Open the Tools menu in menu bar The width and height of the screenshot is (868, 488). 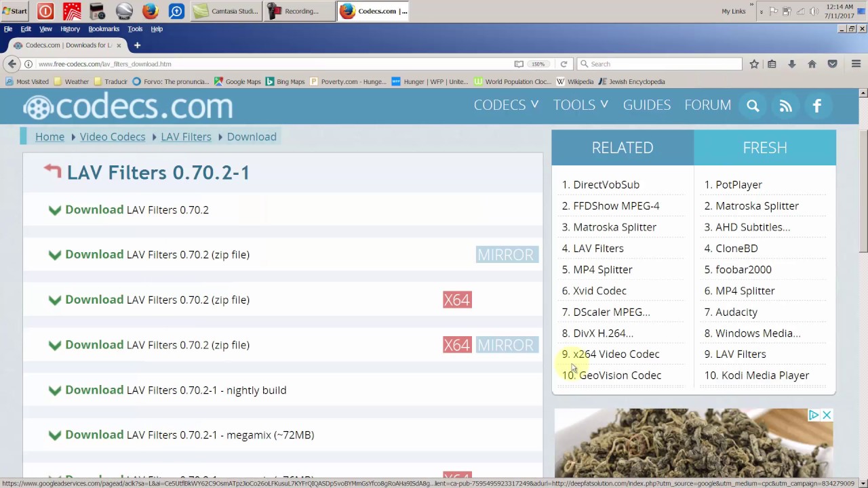[135, 29]
